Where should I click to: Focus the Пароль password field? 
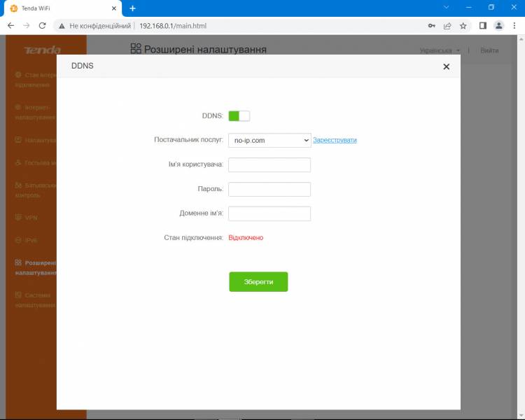coord(269,189)
